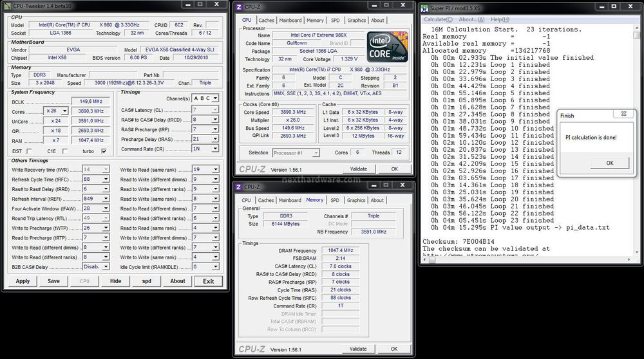The width and height of the screenshot is (644, 359).
Task: Expand the RAS# Precharge (tRP) dropdown
Action: [215, 129]
